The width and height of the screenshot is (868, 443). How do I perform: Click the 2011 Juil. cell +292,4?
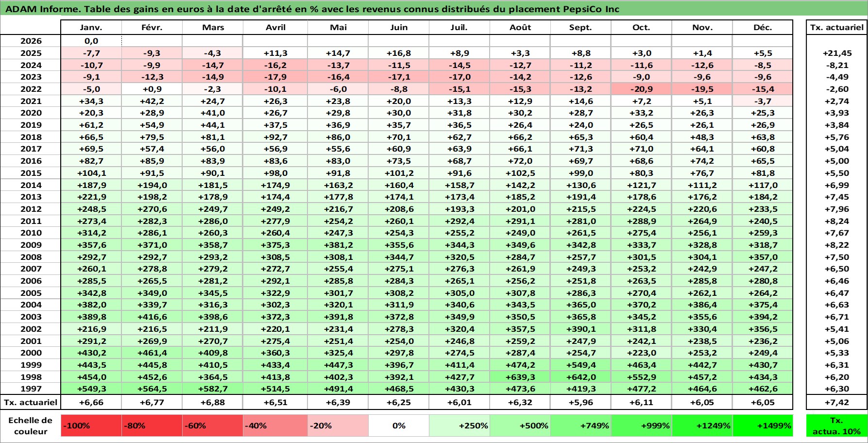(460, 221)
